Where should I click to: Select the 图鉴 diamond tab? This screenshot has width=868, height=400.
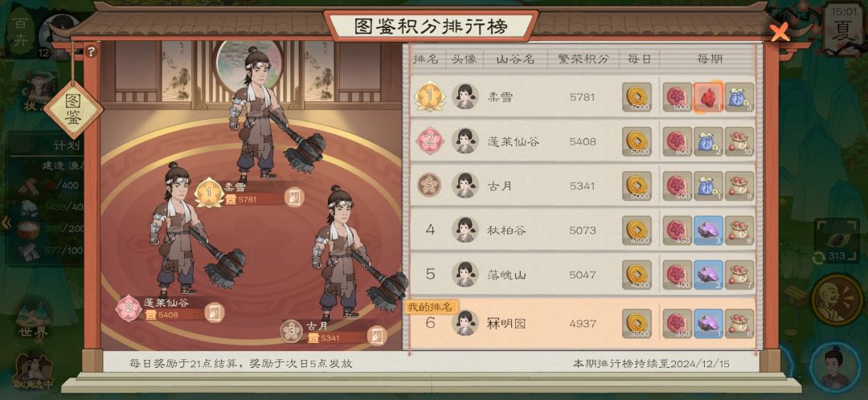click(73, 110)
